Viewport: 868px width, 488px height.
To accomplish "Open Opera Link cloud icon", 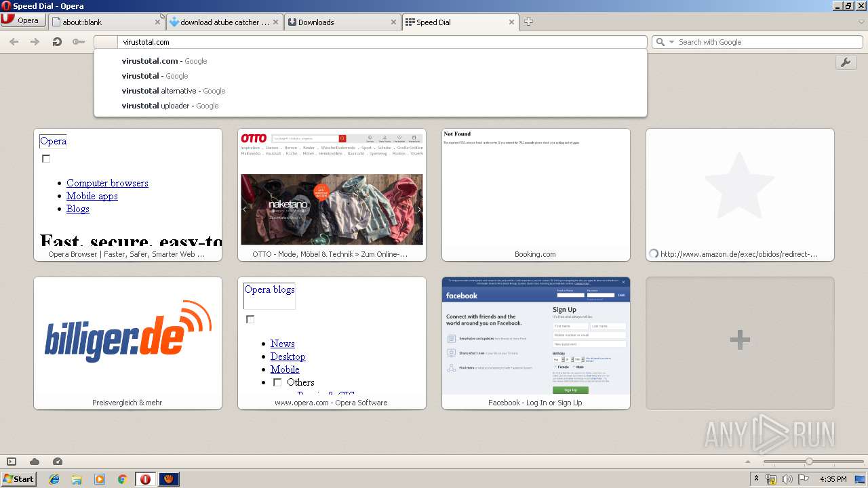I will [x=35, y=462].
